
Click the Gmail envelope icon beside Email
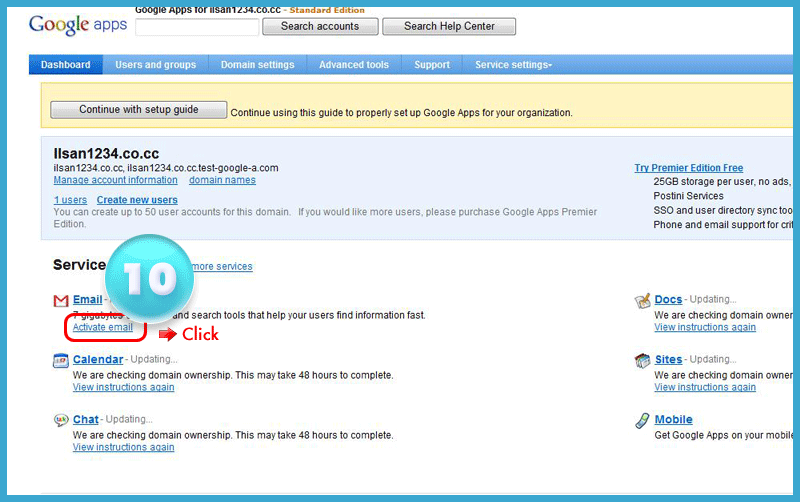(61, 300)
